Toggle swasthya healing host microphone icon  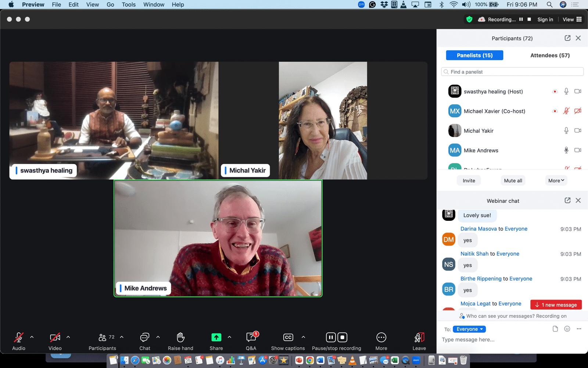click(x=566, y=91)
